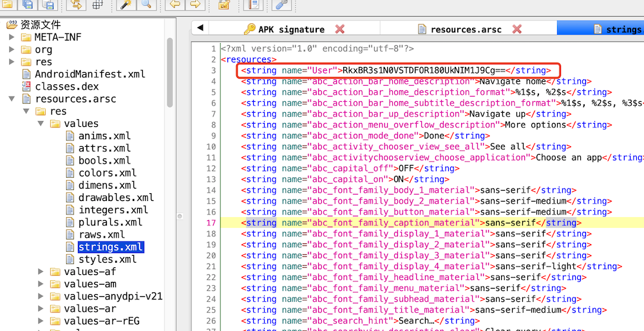Image resolution: width=644 pixels, height=331 pixels.
Task: Open preferences with the wrench icon
Action: point(281,4)
